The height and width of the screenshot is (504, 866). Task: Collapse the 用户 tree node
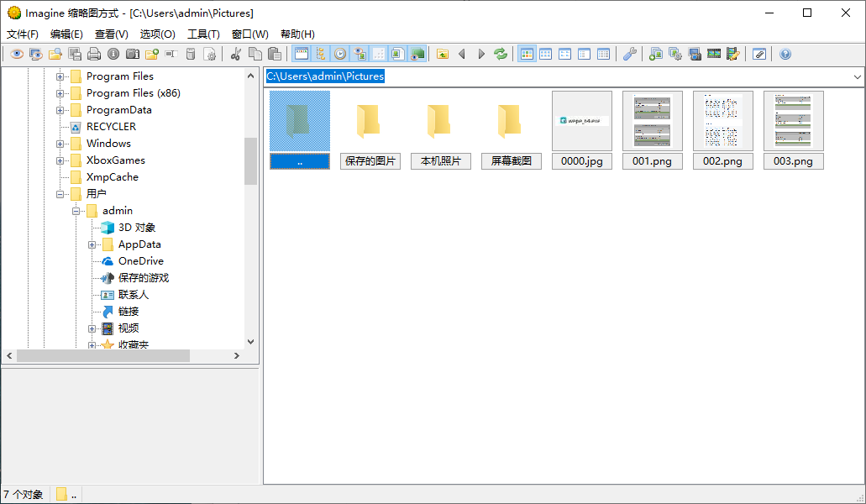pos(60,194)
